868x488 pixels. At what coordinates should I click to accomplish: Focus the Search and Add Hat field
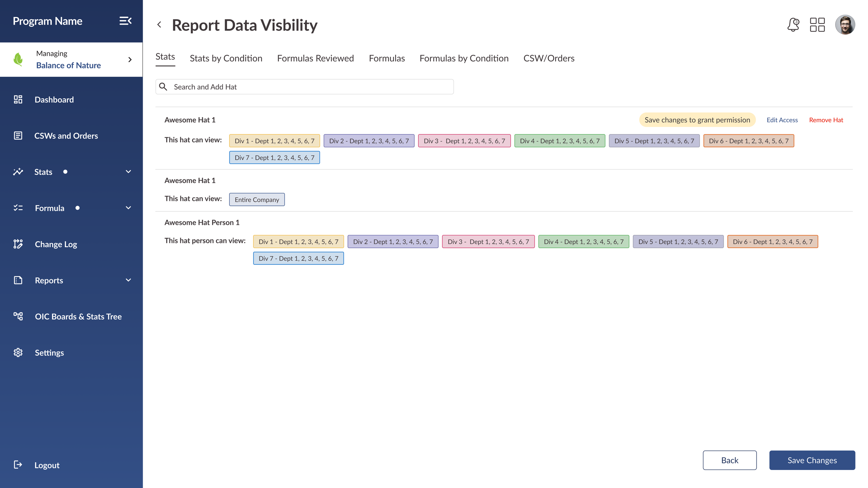pyautogui.click(x=304, y=87)
